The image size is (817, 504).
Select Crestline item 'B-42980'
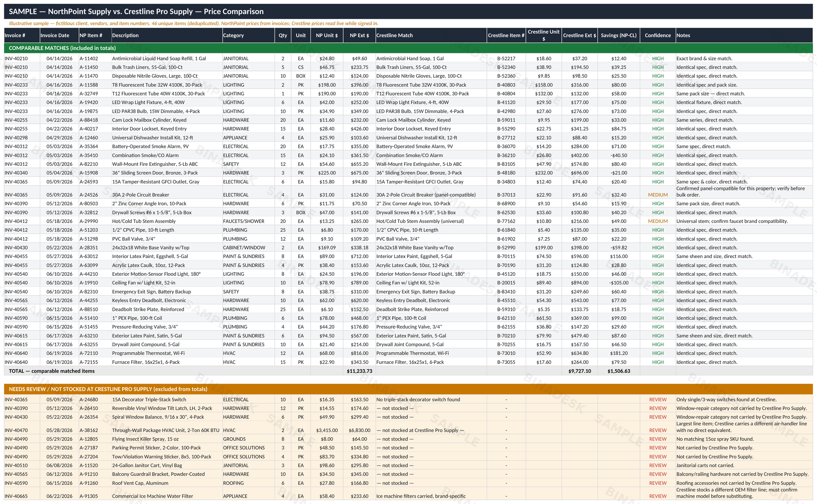point(506,111)
